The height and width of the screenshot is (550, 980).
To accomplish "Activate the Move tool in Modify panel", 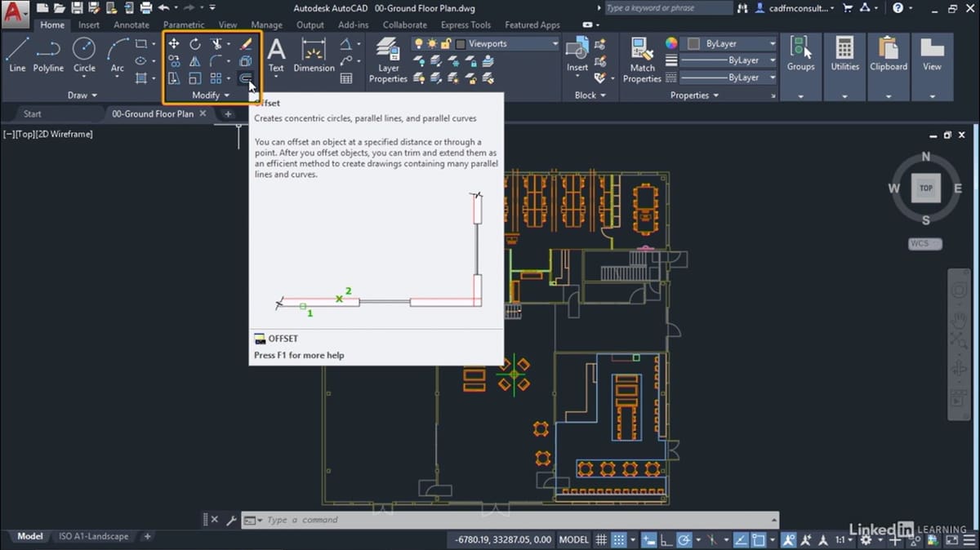I will coord(174,43).
